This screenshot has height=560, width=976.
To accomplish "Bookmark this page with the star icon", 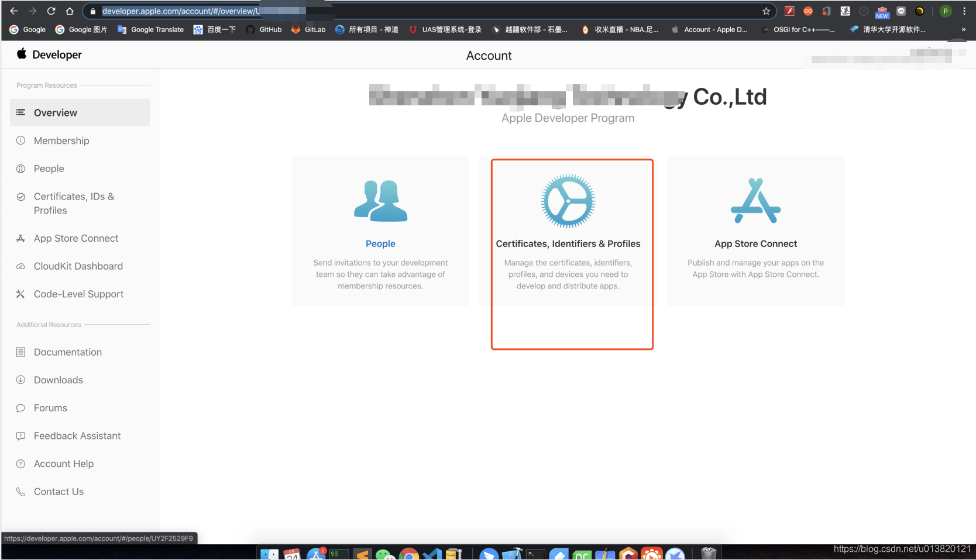I will pos(766,11).
